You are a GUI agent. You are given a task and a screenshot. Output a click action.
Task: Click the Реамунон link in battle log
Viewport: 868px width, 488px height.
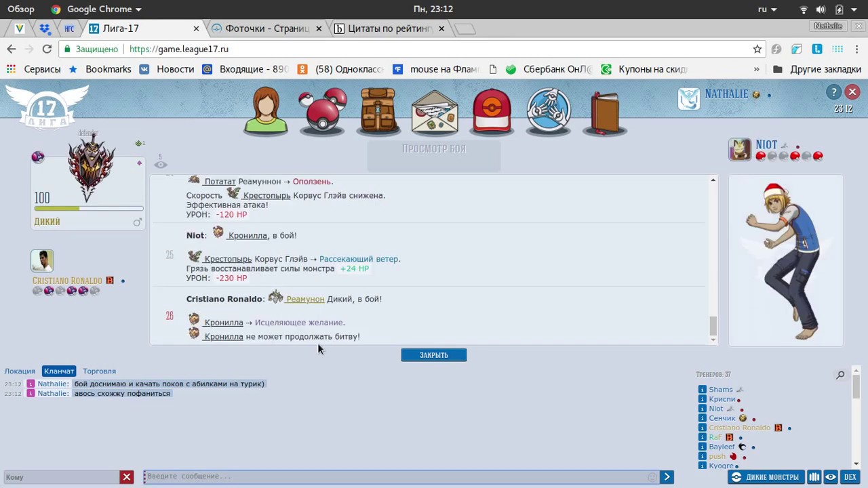point(305,299)
